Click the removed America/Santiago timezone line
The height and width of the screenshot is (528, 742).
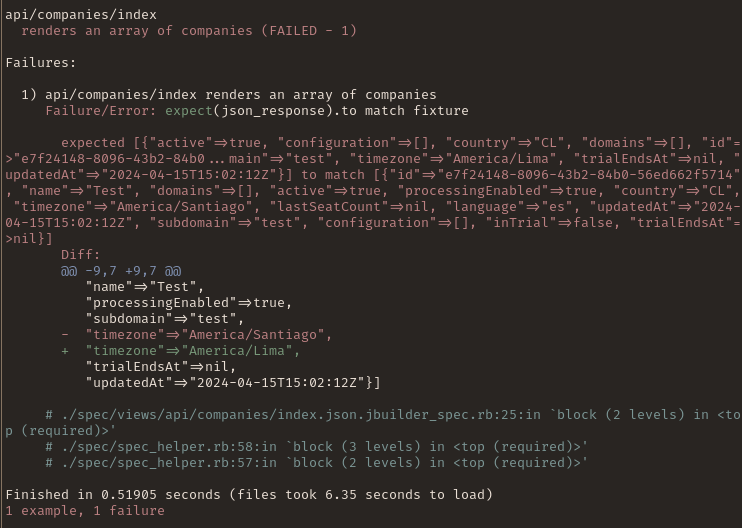tap(197, 335)
